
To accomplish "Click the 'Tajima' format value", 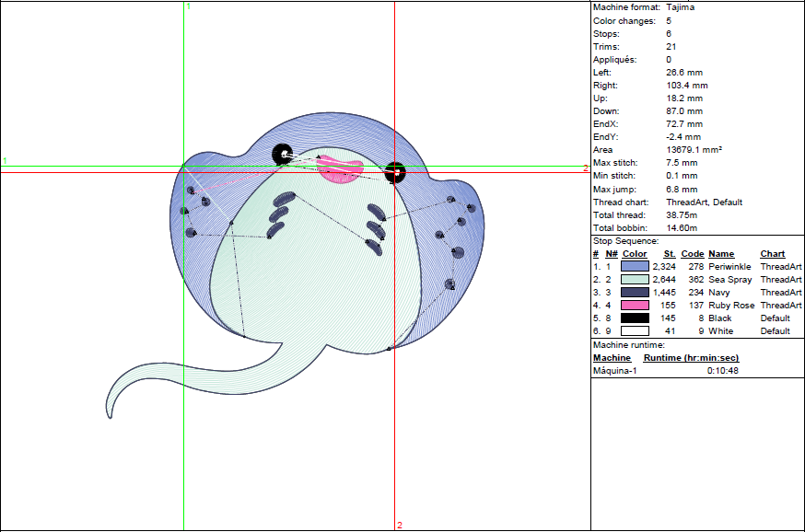I will 681,7.
